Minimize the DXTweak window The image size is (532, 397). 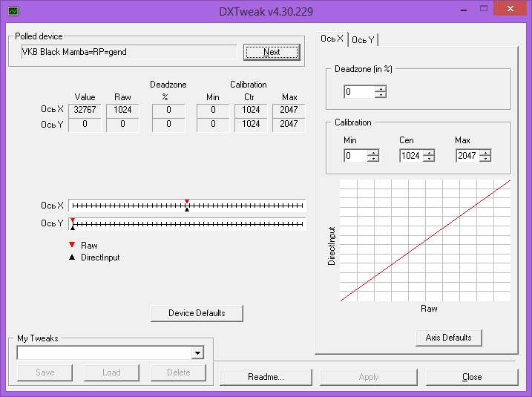464,10
